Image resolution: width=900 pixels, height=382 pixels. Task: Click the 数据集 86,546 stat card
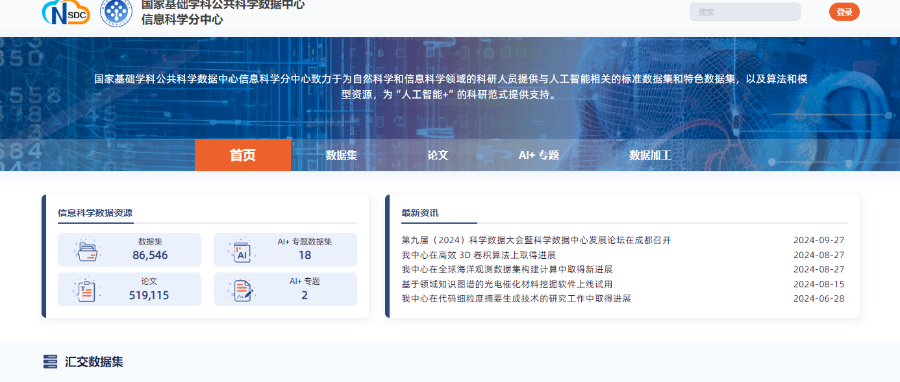130,250
